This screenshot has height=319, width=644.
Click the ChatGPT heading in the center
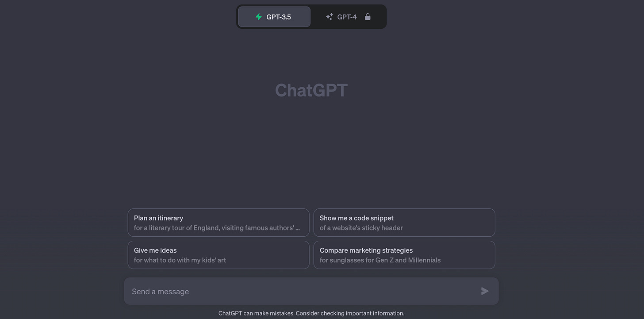click(311, 90)
